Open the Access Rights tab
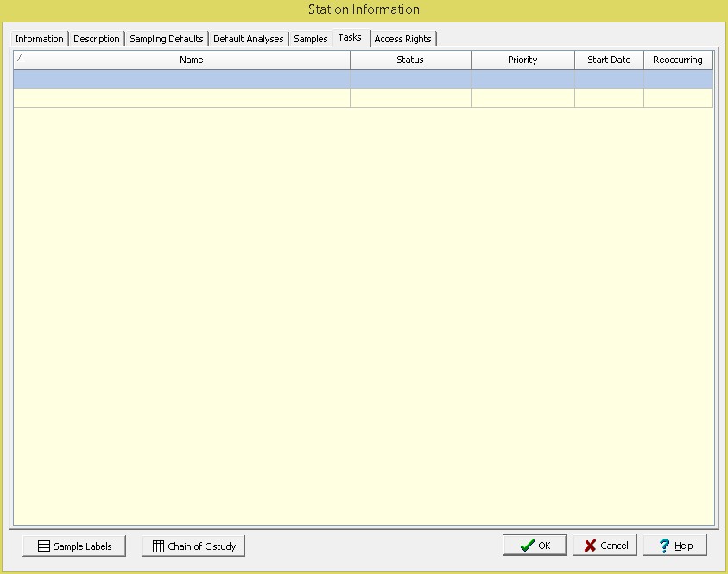The image size is (728, 574). coord(402,39)
